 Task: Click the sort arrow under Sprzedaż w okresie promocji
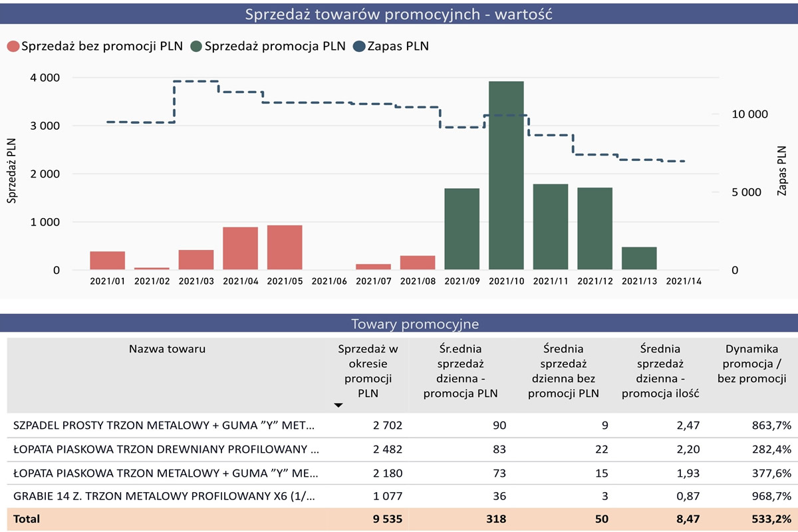(338, 405)
